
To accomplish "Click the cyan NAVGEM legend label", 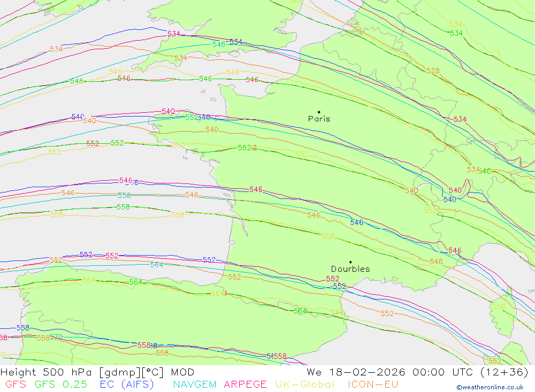I will pyautogui.click(x=195, y=385).
